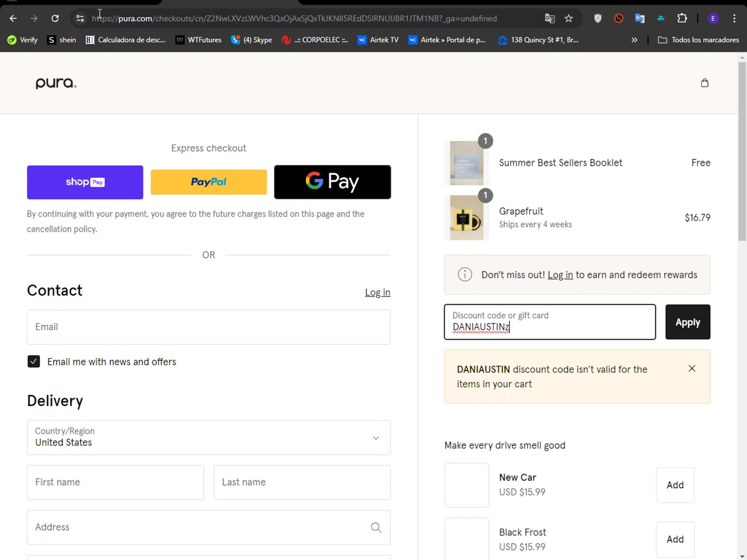Reload the checkout page
Screen dimensions: 747x560
tap(55, 18)
